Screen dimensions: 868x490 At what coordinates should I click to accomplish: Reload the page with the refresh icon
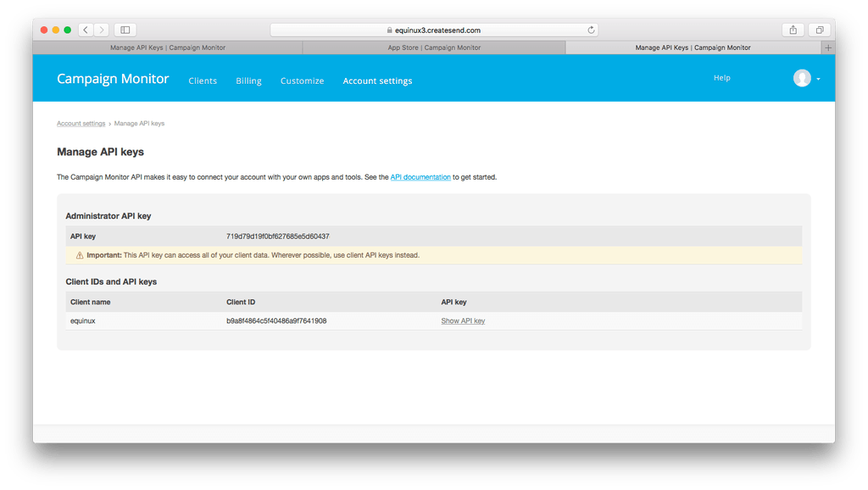(591, 30)
